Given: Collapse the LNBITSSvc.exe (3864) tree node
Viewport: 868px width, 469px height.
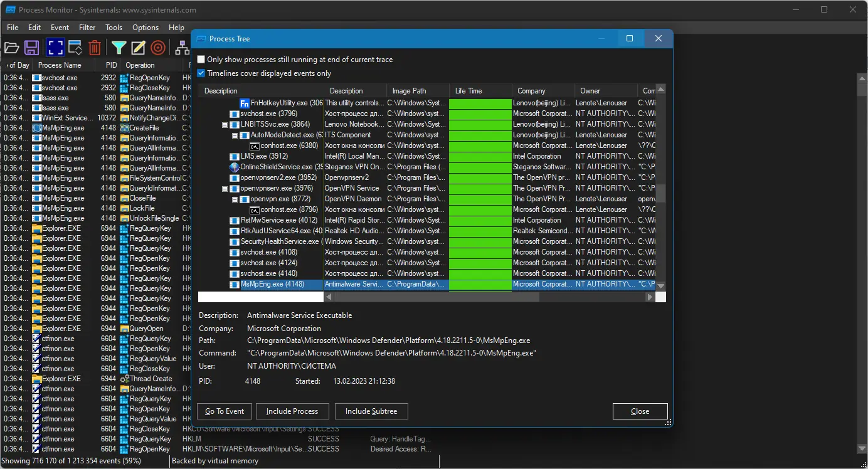Looking at the screenshot, I should point(225,124).
